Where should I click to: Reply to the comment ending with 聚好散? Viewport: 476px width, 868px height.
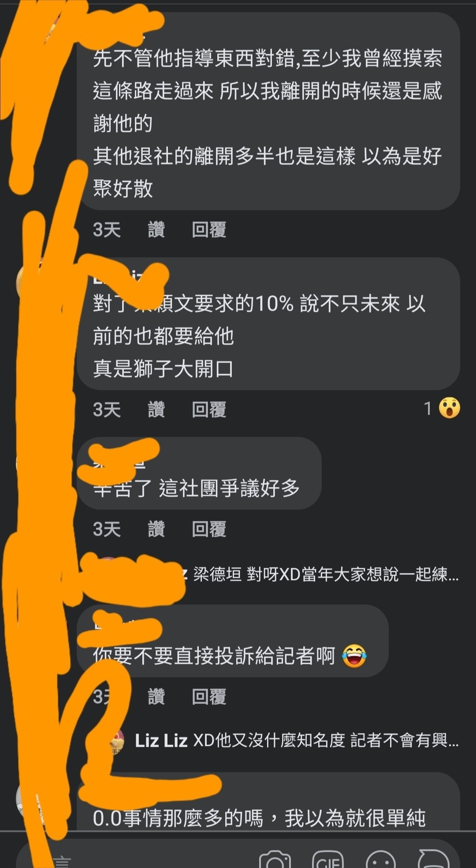pyautogui.click(x=209, y=230)
